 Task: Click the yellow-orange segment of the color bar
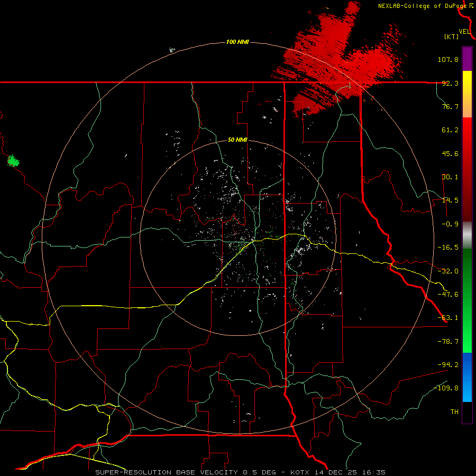(467, 94)
